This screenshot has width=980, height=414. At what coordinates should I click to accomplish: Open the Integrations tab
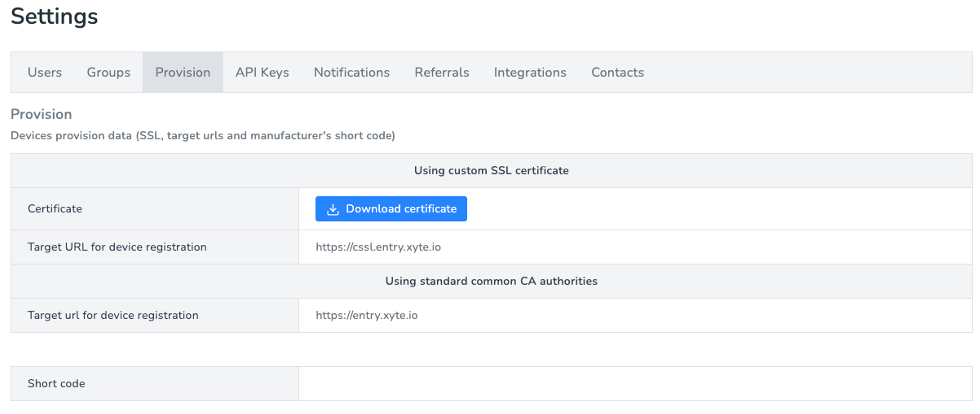tap(530, 72)
